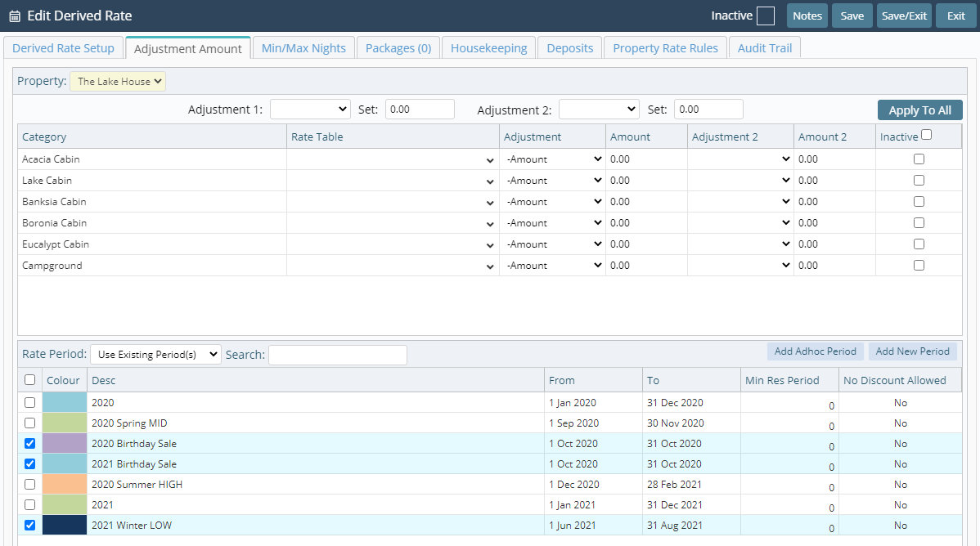Image resolution: width=980 pixels, height=546 pixels.
Task: View the Audit Trail tab
Action: (x=764, y=48)
